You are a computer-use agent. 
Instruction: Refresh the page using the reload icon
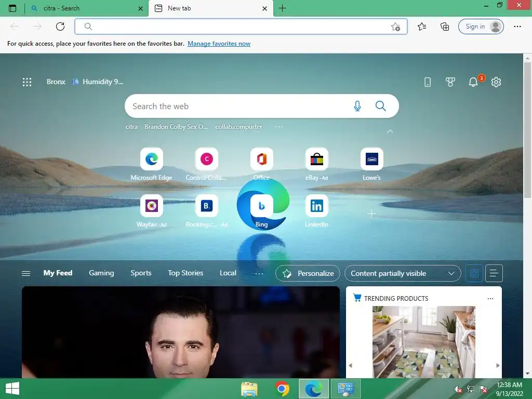click(x=60, y=26)
